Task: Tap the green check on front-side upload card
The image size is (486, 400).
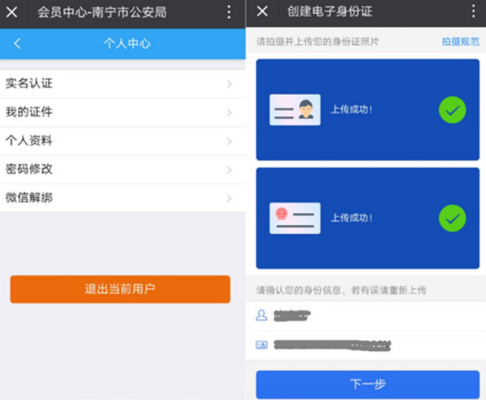Action: 452,110
